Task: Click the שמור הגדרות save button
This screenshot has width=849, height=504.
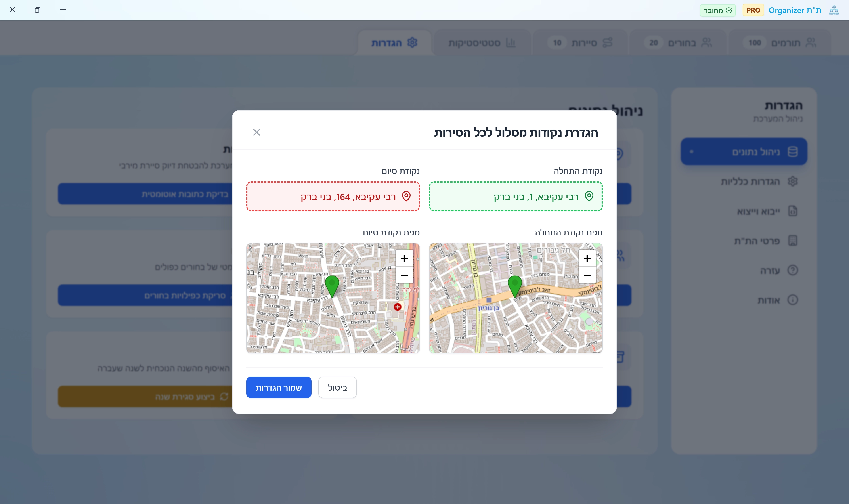Action: click(x=279, y=388)
